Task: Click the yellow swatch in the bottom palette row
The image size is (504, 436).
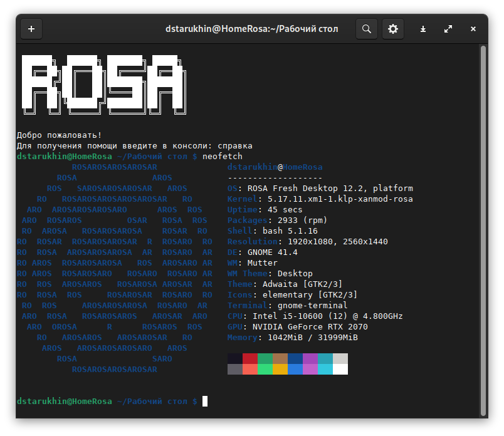Action: point(280,369)
